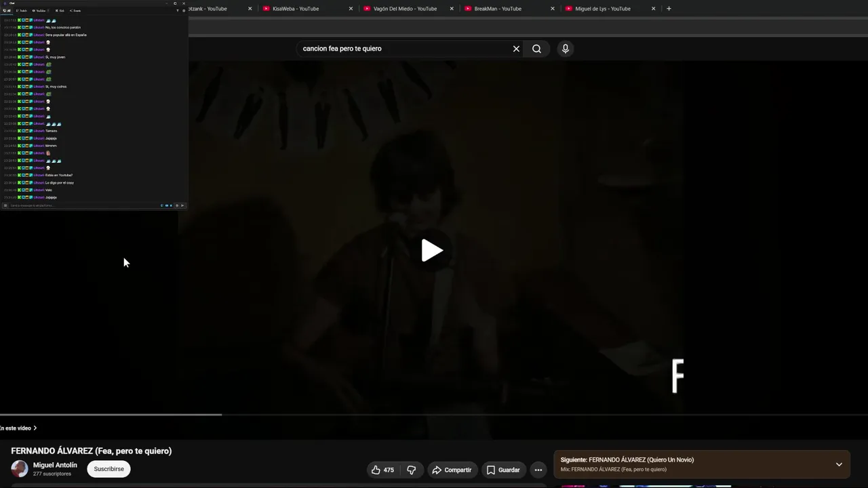Click the chat message 'Vale'
The height and width of the screenshot is (488, 868).
(49, 190)
